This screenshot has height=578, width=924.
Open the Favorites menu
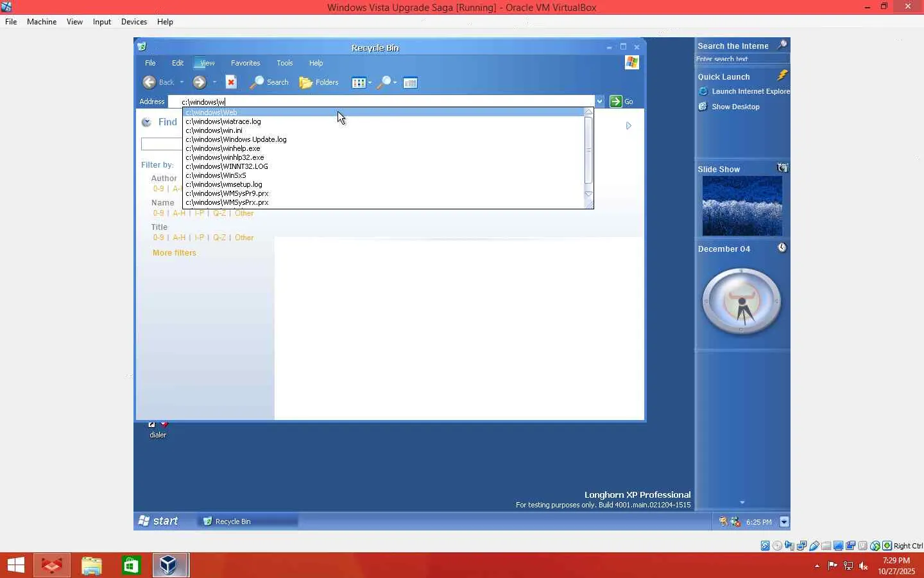[x=246, y=63]
